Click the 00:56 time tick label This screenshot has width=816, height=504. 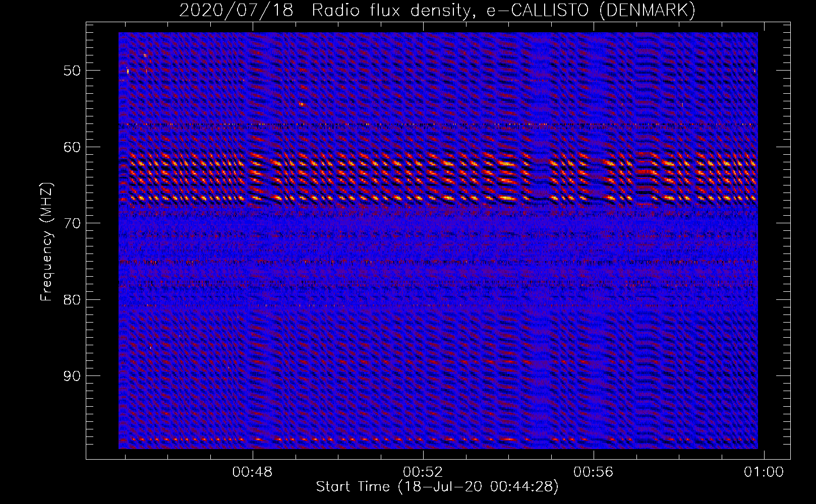click(594, 472)
